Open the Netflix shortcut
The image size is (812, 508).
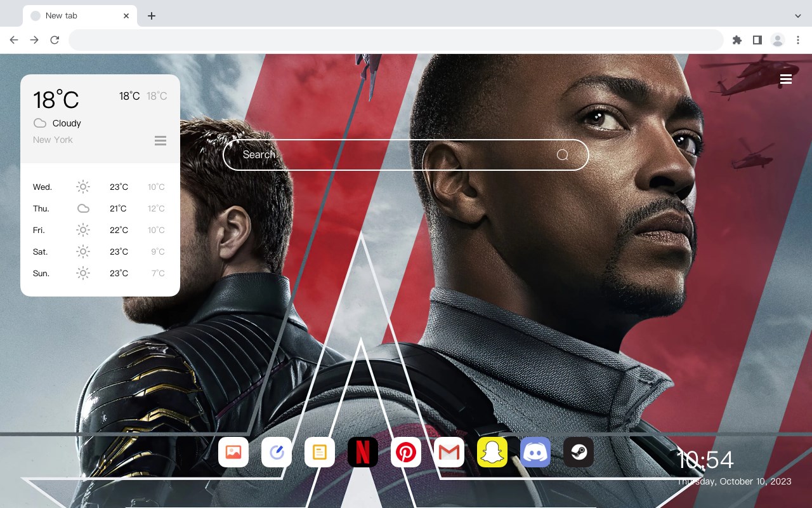363,452
